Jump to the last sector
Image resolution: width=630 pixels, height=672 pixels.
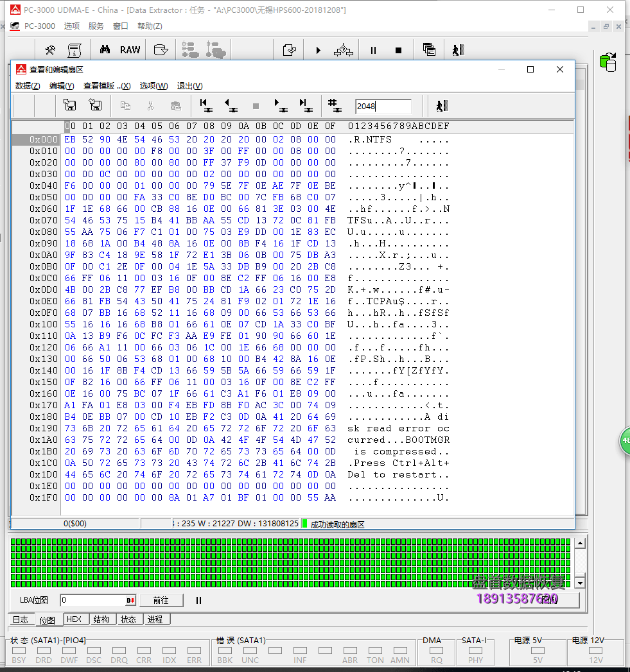[306, 105]
